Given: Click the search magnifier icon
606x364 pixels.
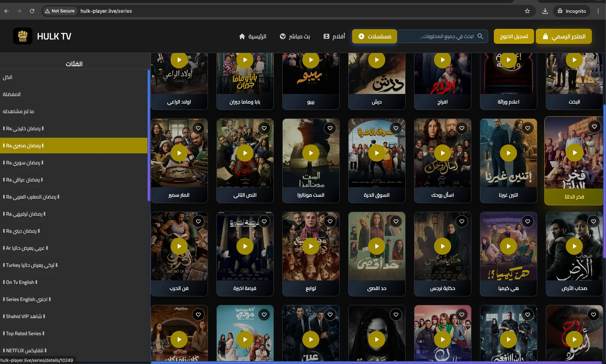Looking at the screenshot, I should [480, 36].
